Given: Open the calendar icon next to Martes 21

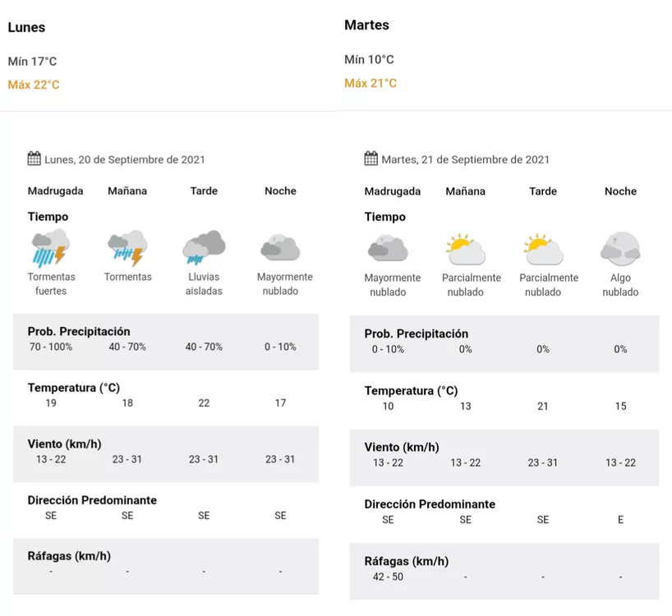Looking at the screenshot, I should [x=371, y=158].
